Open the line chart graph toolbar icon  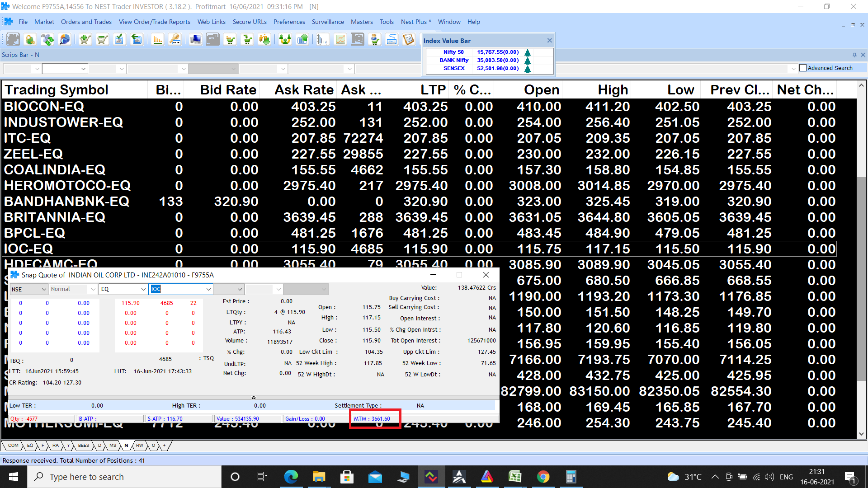(340, 40)
